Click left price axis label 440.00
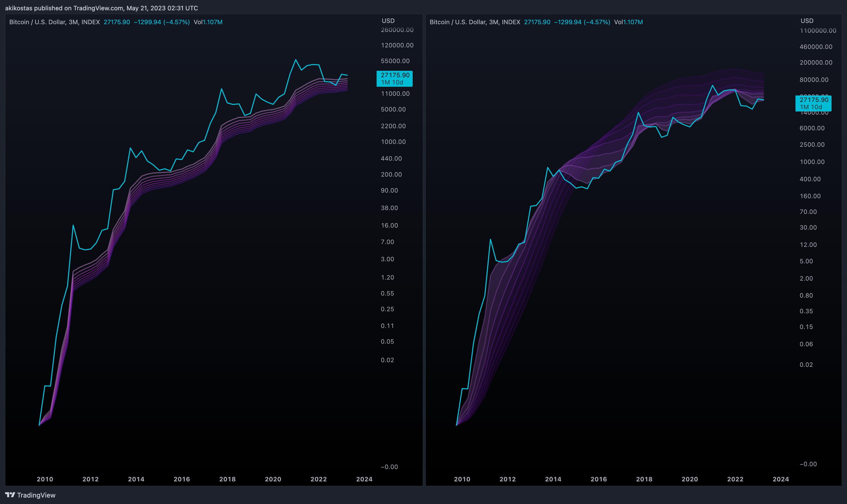This screenshot has width=847, height=504. pos(391,158)
